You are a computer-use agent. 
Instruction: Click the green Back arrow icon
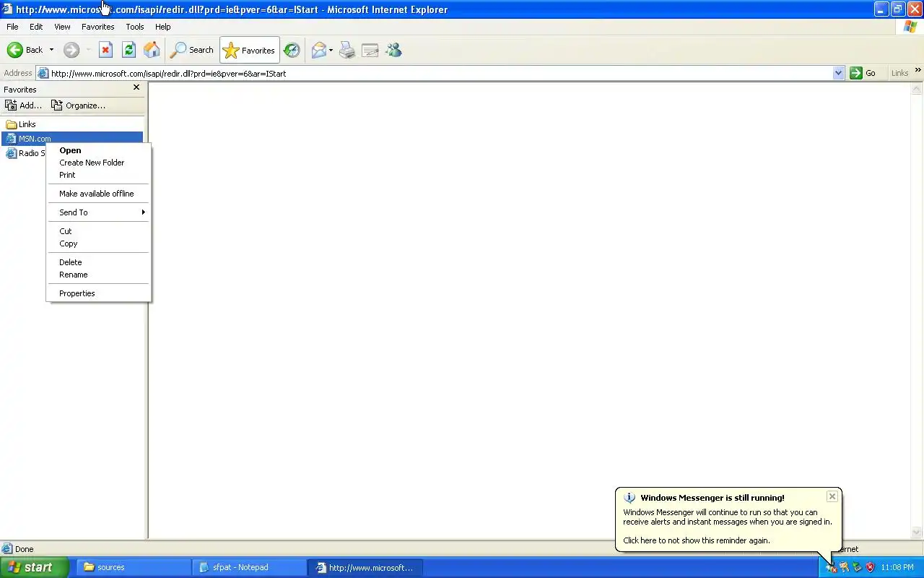pyautogui.click(x=14, y=50)
